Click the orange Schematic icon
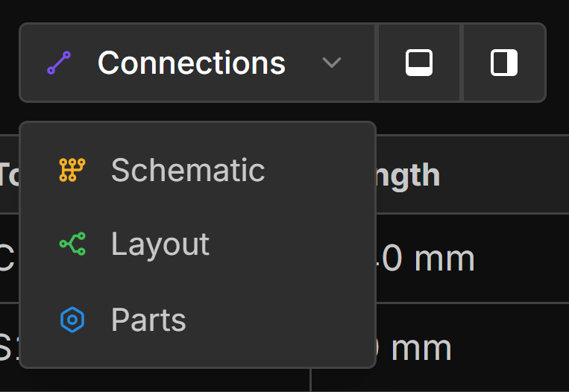 coord(72,171)
